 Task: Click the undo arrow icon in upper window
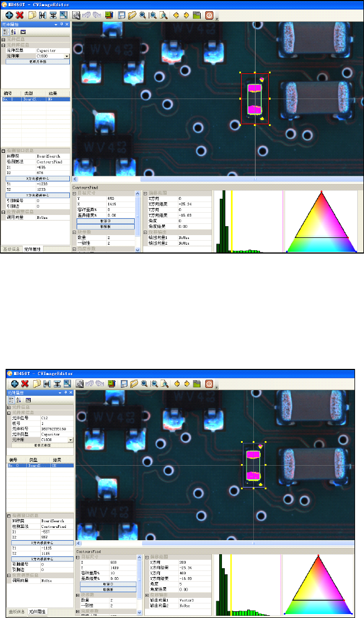[x=87, y=15]
